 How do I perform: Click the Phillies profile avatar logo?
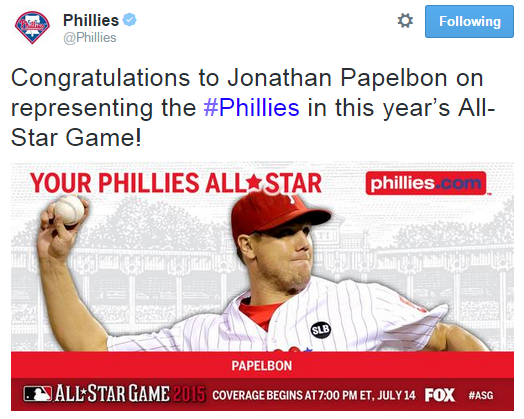pos(32,27)
